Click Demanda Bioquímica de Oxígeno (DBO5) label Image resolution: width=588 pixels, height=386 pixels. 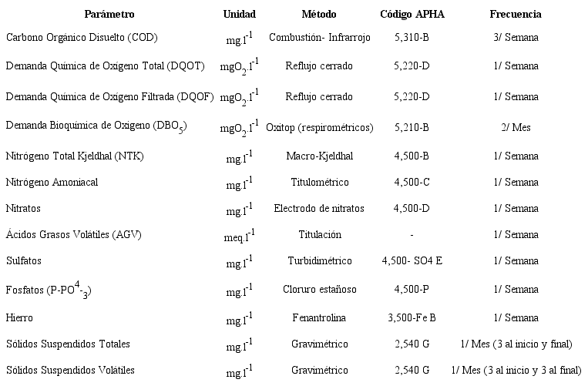(96, 126)
